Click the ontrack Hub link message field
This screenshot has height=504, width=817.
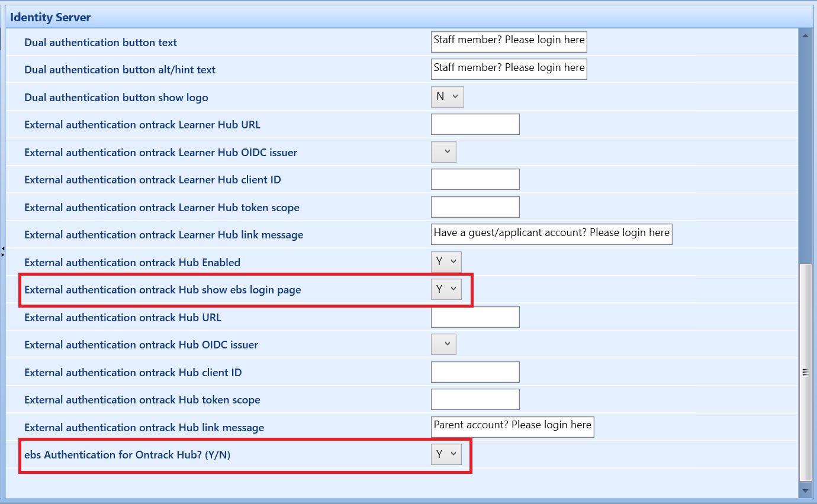click(x=512, y=427)
